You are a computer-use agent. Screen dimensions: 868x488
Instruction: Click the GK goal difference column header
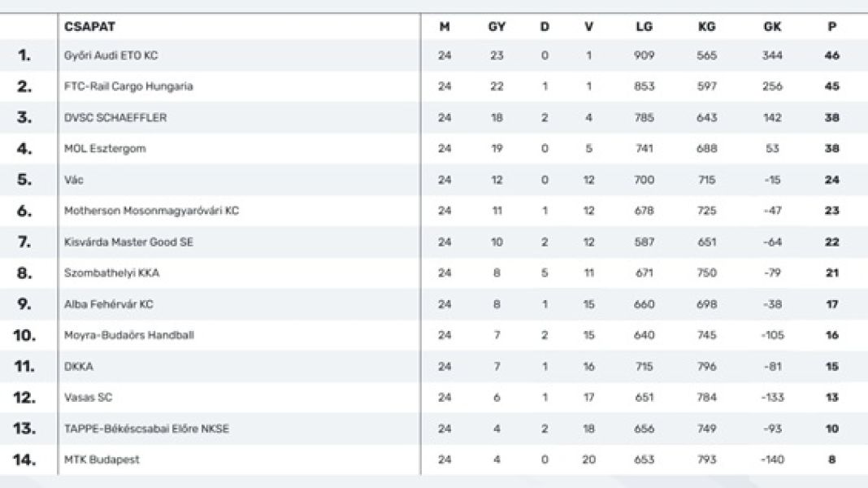pos(772,26)
